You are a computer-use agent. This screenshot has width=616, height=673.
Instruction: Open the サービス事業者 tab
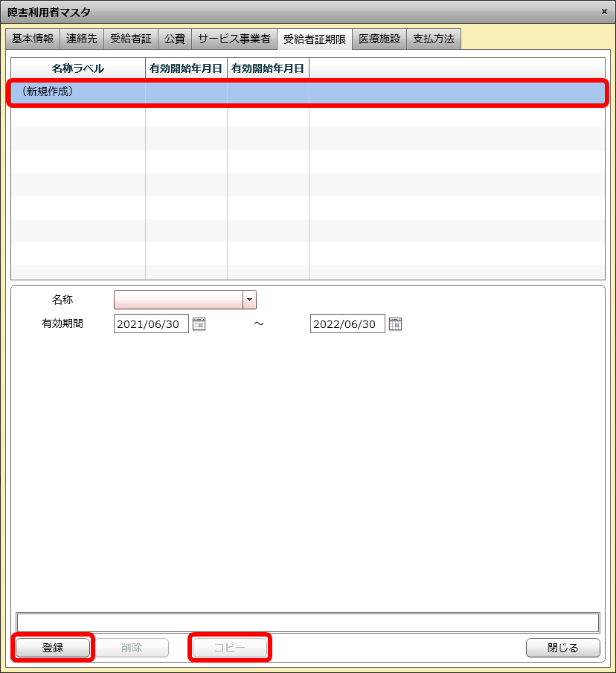click(234, 39)
